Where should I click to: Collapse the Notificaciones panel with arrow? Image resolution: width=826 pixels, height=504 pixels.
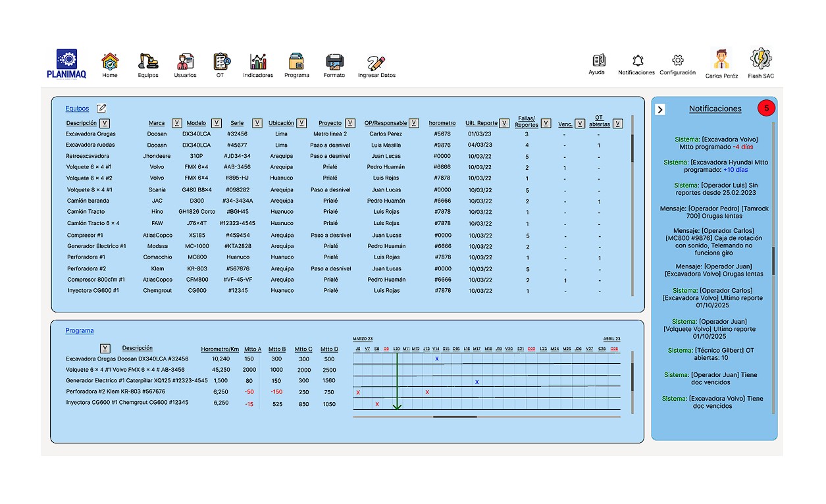[x=661, y=110]
